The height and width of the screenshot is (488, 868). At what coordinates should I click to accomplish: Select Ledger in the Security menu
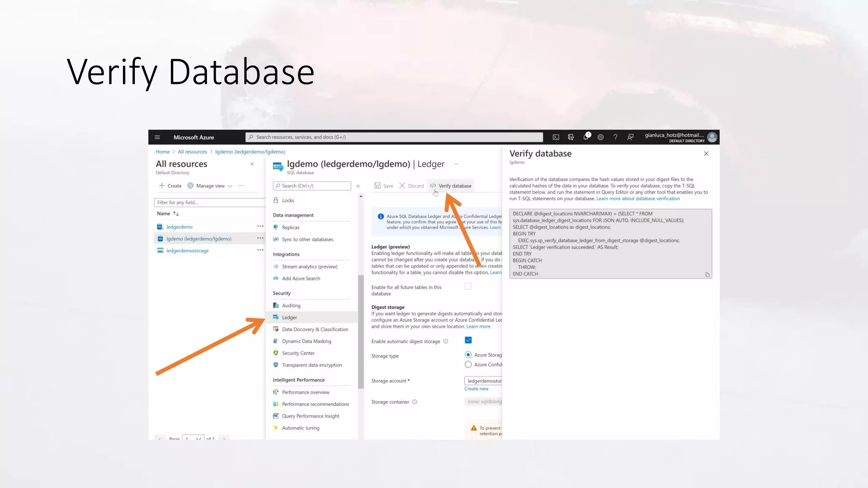(x=289, y=317)
